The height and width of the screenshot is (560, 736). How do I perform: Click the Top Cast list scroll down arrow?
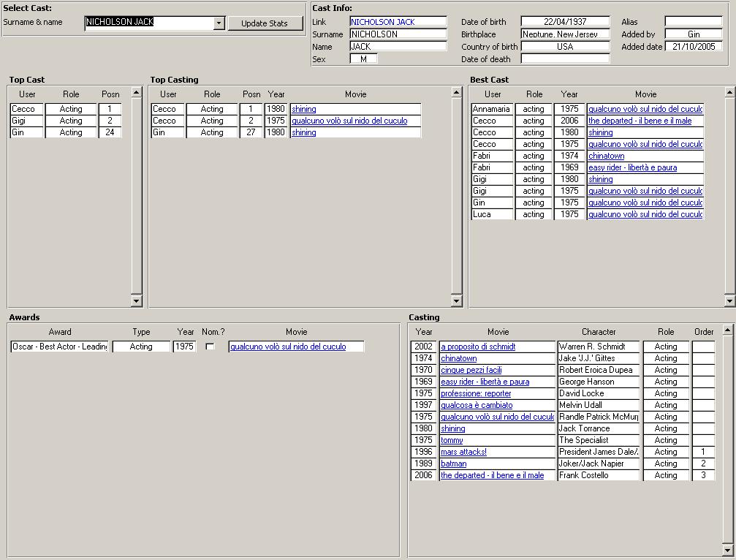tap(137, 301)
